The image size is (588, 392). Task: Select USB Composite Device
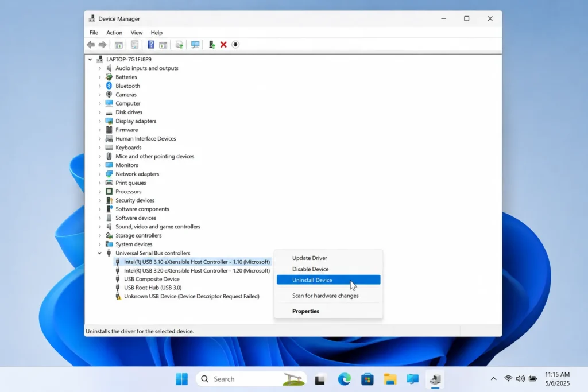152,279
